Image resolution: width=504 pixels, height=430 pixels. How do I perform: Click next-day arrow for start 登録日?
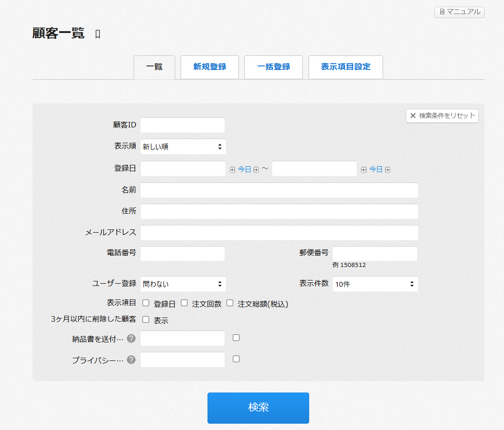point(256,170)
